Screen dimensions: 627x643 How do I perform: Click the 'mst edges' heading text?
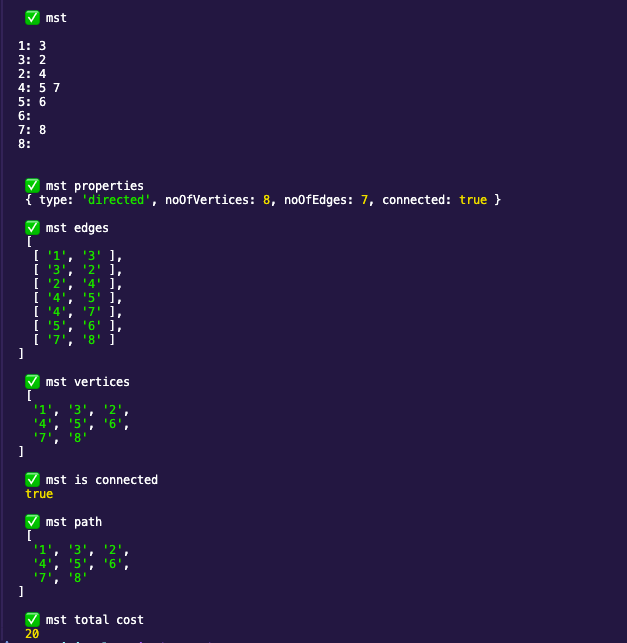tap(77, 228)
